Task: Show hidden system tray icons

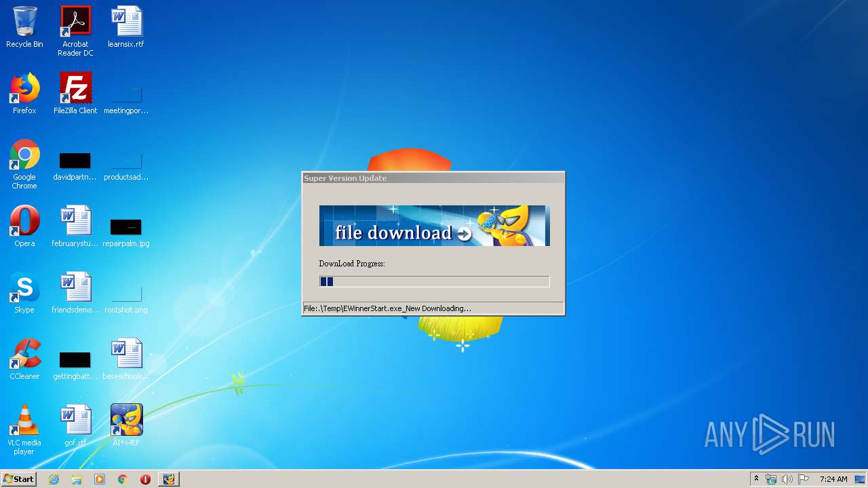Action: tap(756, 479)
